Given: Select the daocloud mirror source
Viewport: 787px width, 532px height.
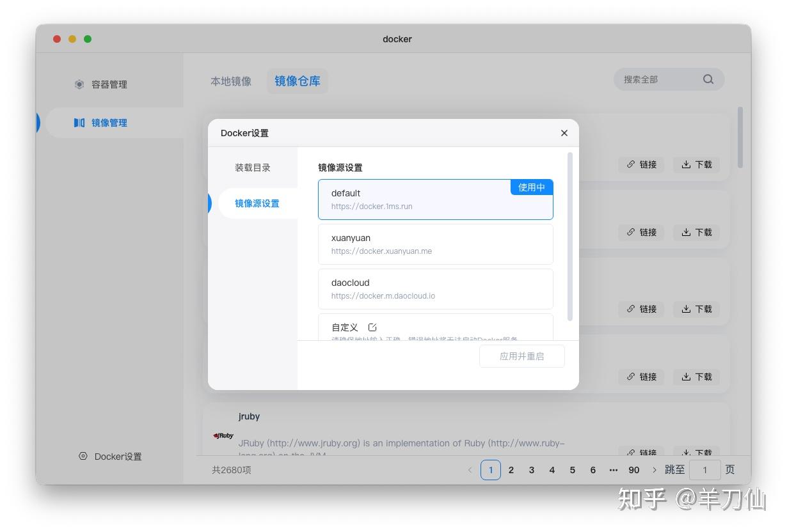Looking at the screenshot, I should 436,289.
